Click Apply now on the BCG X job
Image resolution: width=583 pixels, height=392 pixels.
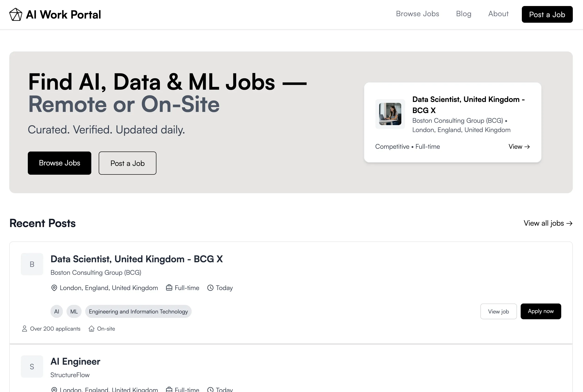coord(541,311)
